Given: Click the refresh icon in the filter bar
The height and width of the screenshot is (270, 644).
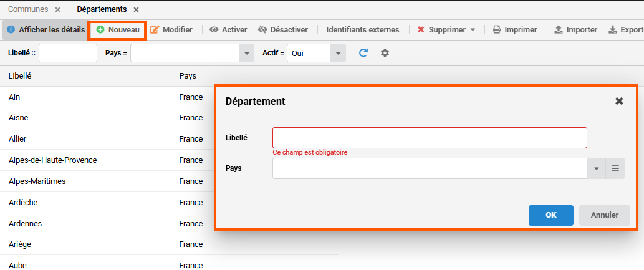Looking at the screenshot, I should pyautogui.click(x=363, y=53).
